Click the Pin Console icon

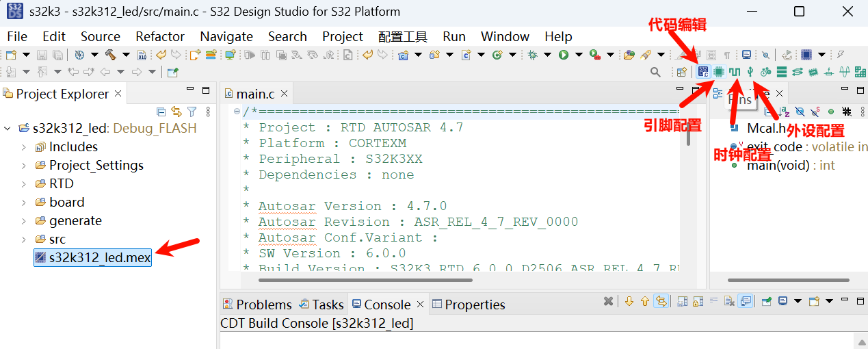pos(766,301)
